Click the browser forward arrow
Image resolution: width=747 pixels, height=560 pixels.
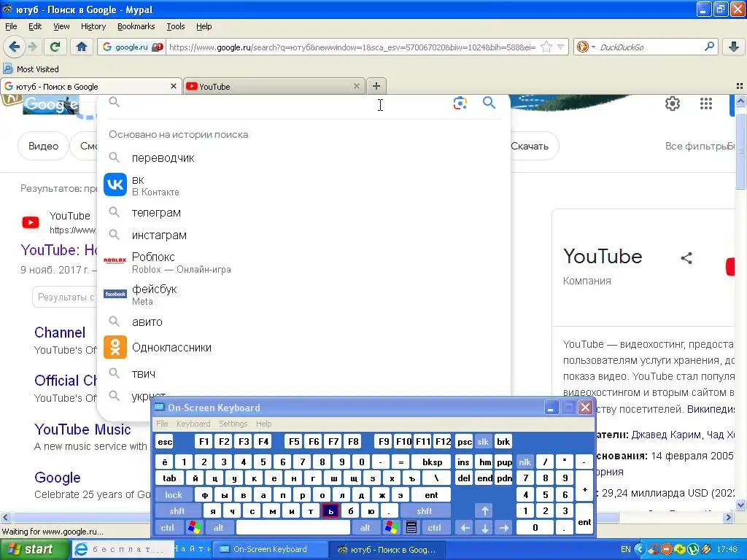point(32,47)
